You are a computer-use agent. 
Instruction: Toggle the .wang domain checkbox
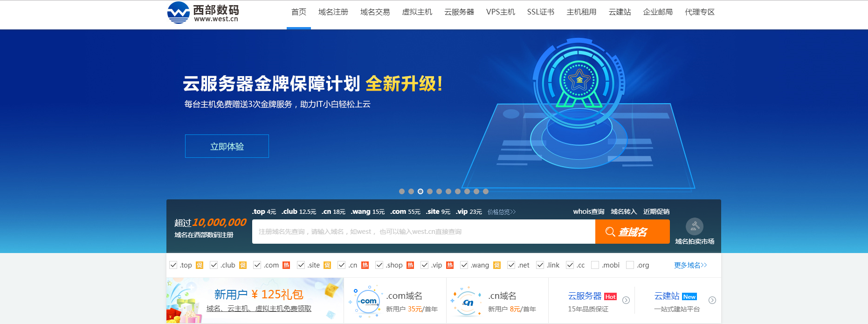(464, 265)
